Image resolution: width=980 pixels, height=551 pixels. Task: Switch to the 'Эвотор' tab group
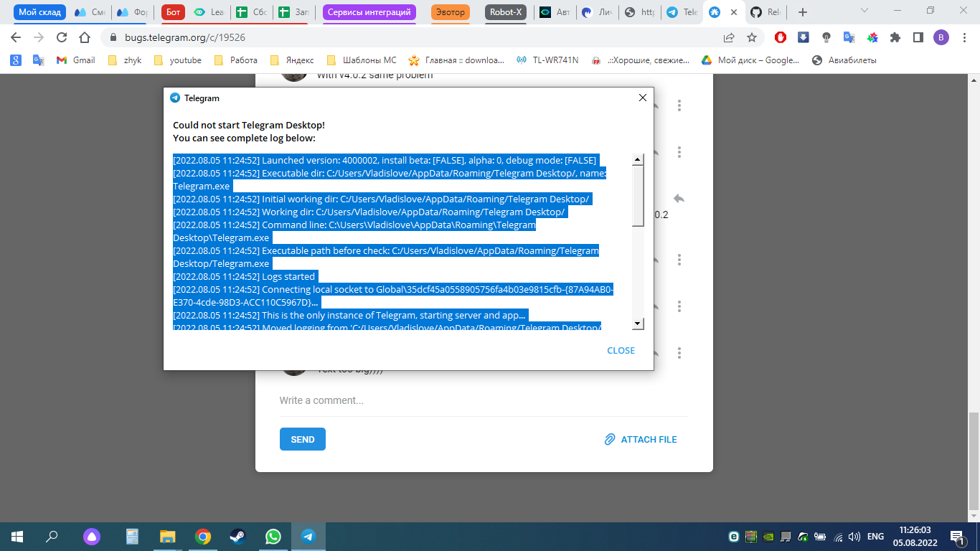pyautogui.click(x=451, y=12)
